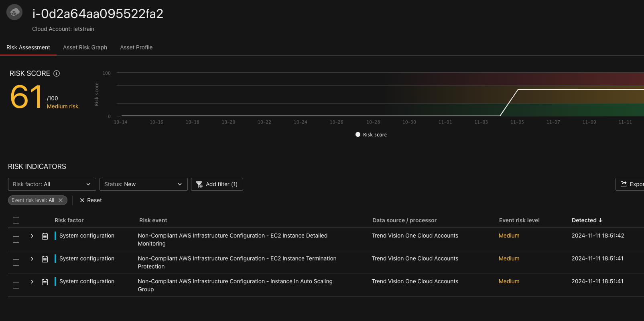The width and height of the screenshot is (644, 321).
Task: Click the instance ID i-0d2a64aa095522fa2 title
Action: click(x=98, y=14)
